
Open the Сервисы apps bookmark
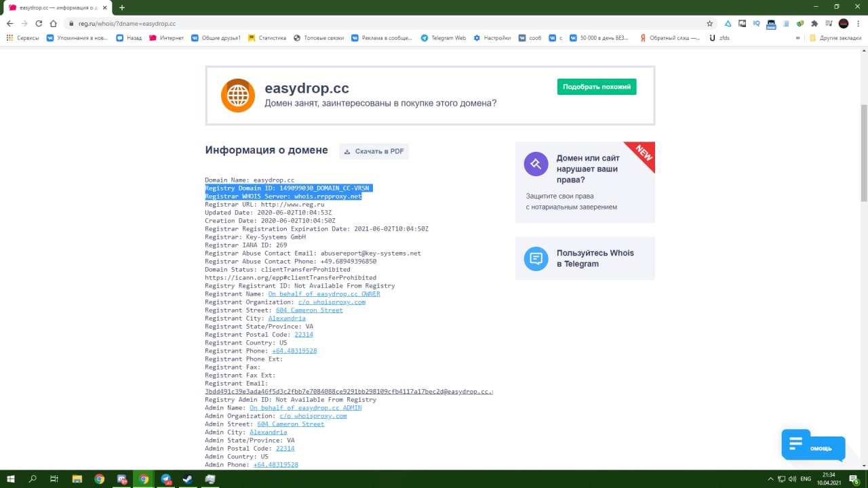pyautogui.click(x=23, y=38)
